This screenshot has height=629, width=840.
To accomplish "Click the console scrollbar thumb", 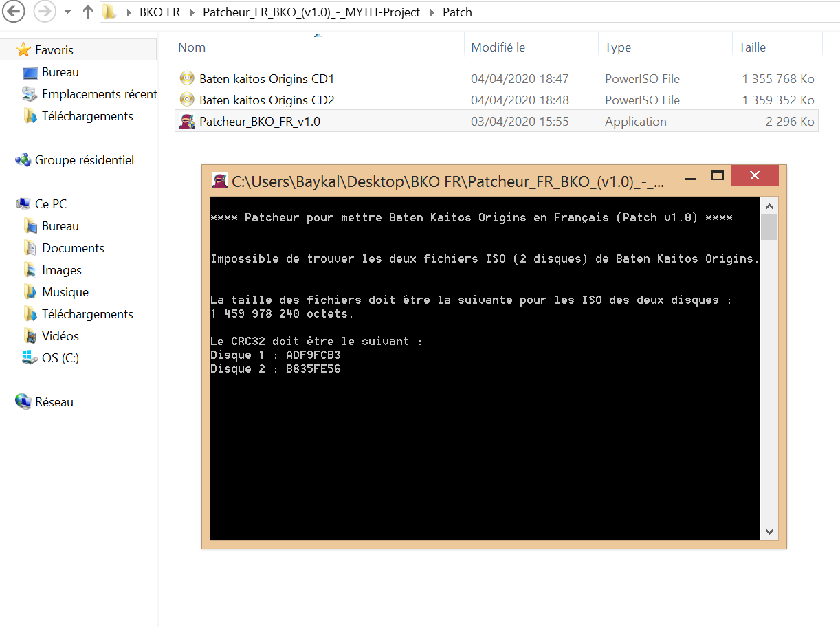I will (769, 227).
